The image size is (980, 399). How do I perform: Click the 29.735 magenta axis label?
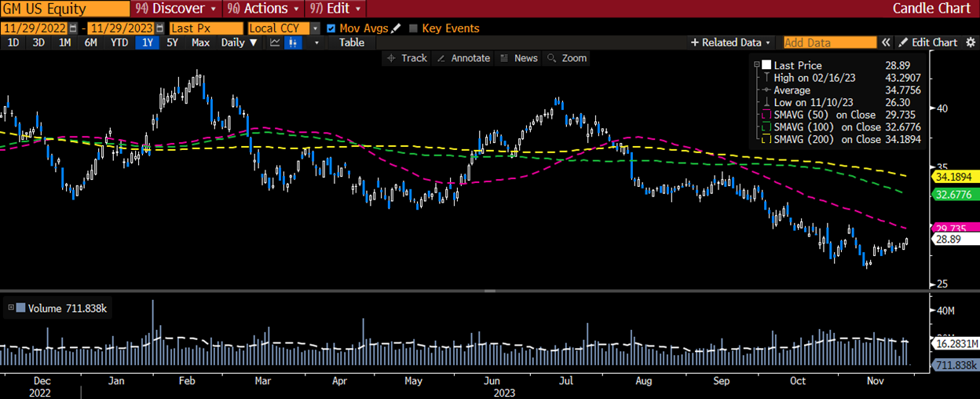coord(954,228)
